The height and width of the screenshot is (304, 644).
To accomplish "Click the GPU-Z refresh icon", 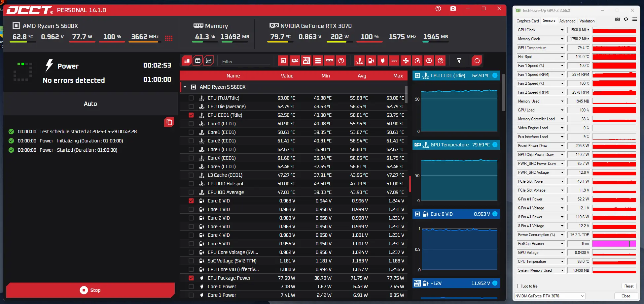I will click(626, 19).
